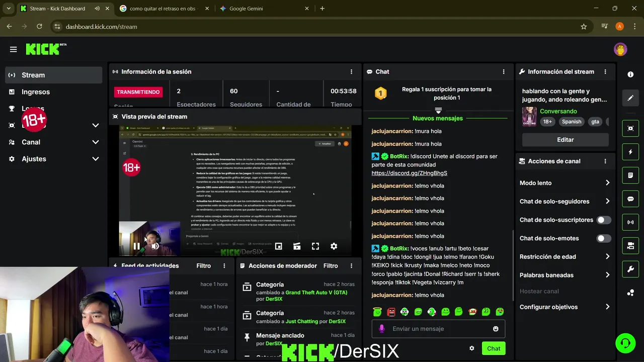Open picture-in-picture in the stream preview

[x=278, y=246]
